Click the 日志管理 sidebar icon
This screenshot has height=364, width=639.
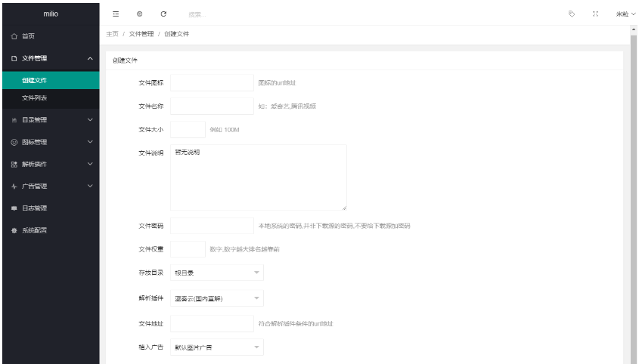point(14,208)
